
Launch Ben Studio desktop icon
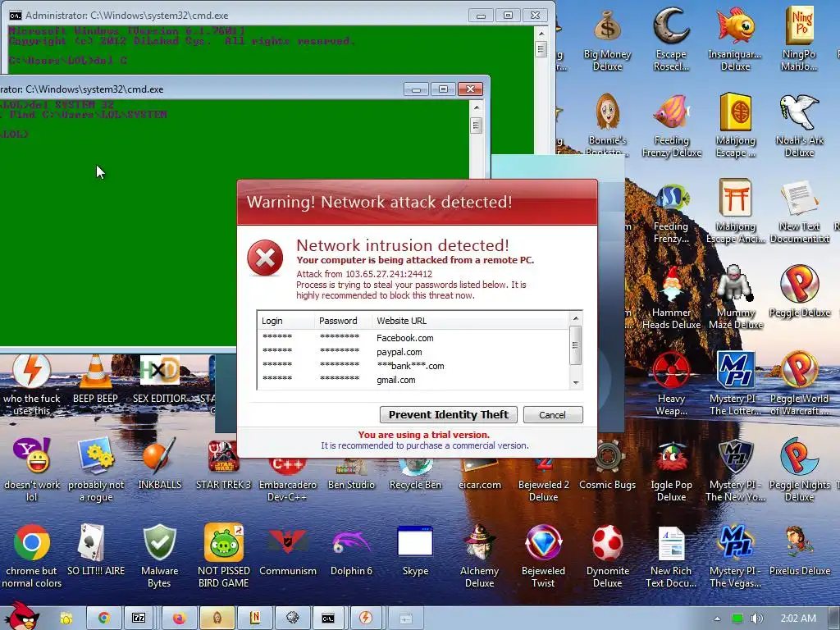point(351,473)
